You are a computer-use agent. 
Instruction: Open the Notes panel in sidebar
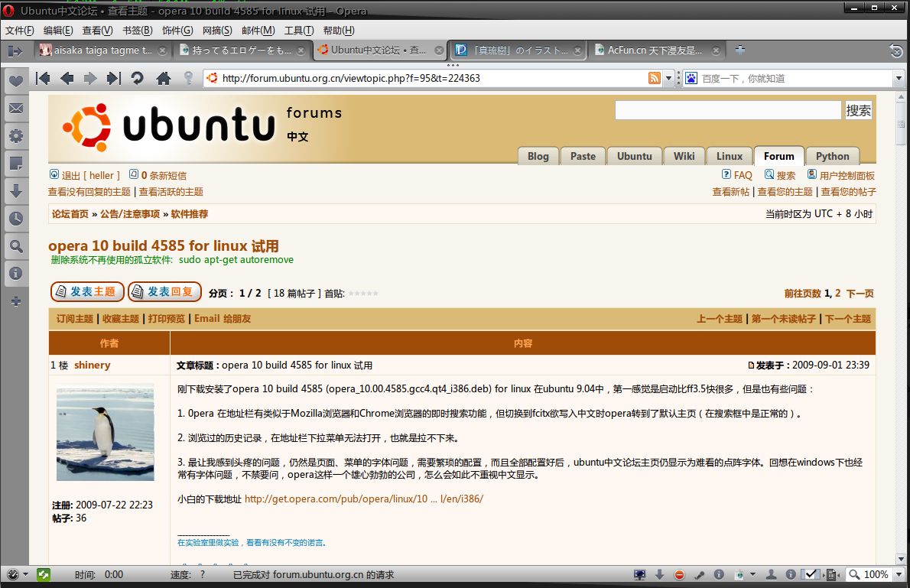pyautogui.click(x=15, y=164)
